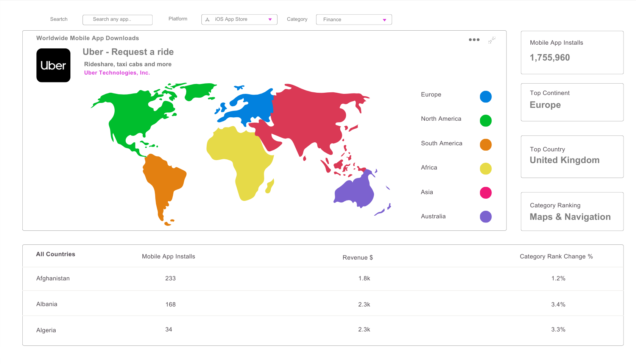
Task: Select the Albania row
Action: click(x=323, y=303)
